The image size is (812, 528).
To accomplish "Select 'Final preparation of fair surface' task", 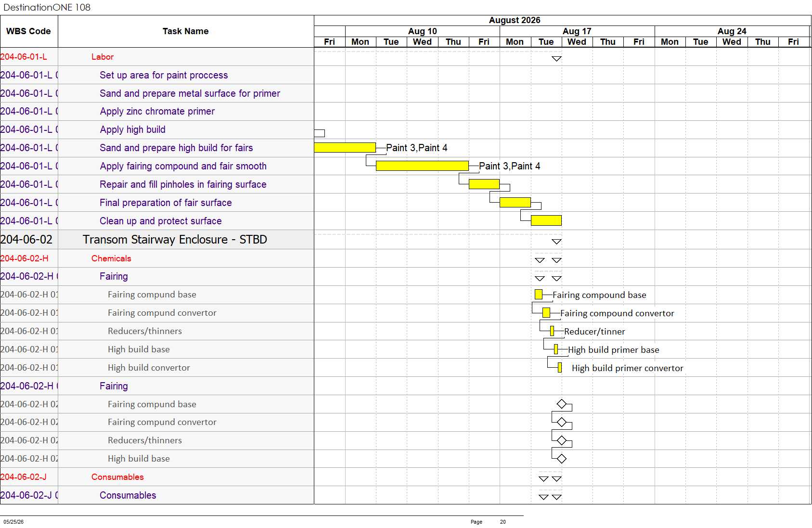I will [166, 203].
